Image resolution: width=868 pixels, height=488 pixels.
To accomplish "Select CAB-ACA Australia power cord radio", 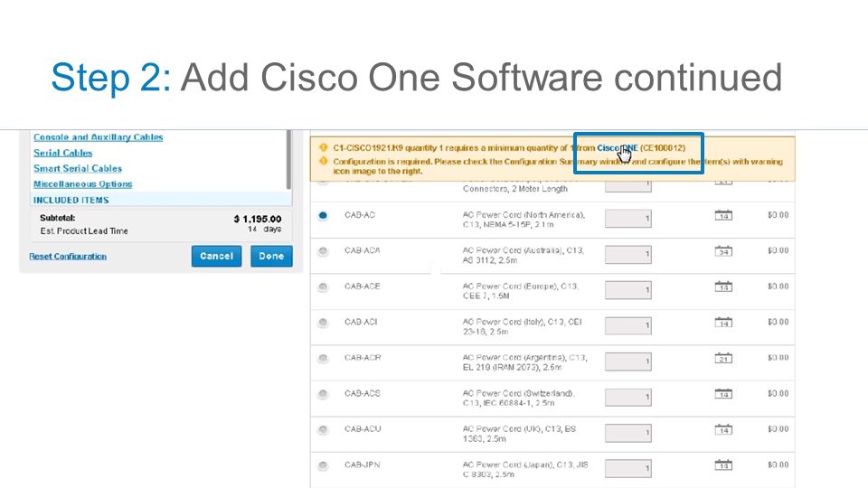I will tap(323, 251).
